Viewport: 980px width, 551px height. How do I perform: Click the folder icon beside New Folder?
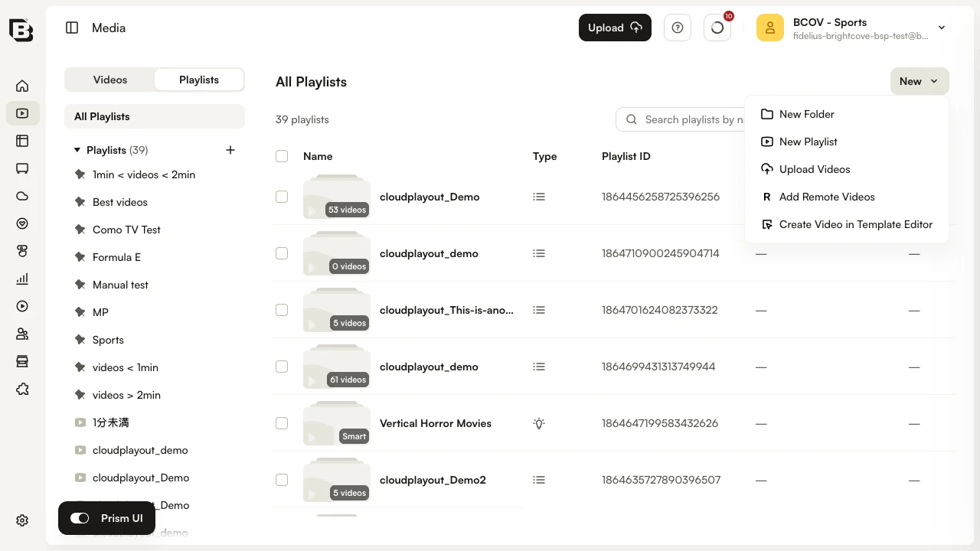[x=766, y=114]
